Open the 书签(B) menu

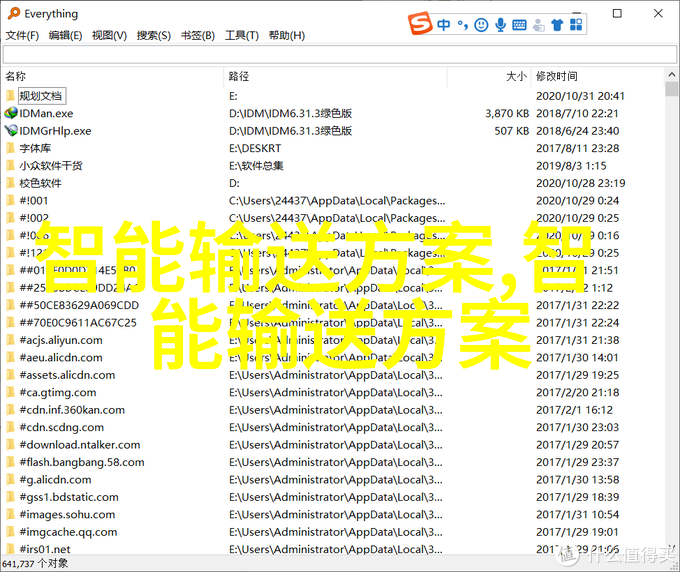198,36
